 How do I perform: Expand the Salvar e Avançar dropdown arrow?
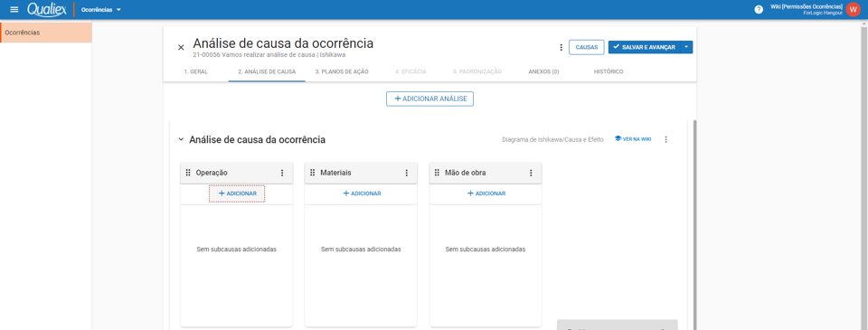click(686, 48)
